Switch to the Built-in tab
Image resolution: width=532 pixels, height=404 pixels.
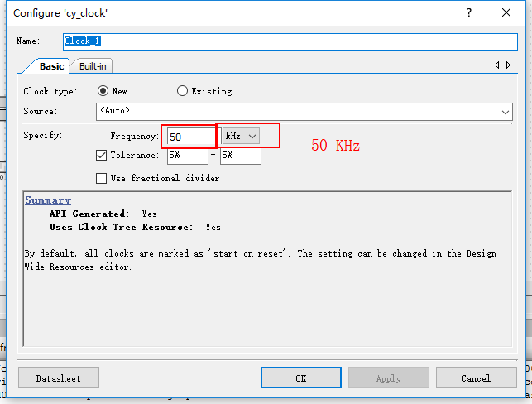point(93,66)
